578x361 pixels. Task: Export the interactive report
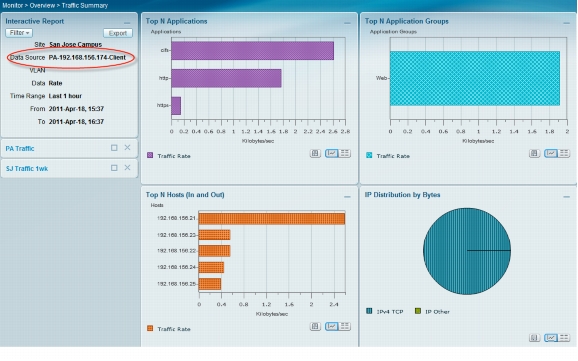[x=118, y=33]
